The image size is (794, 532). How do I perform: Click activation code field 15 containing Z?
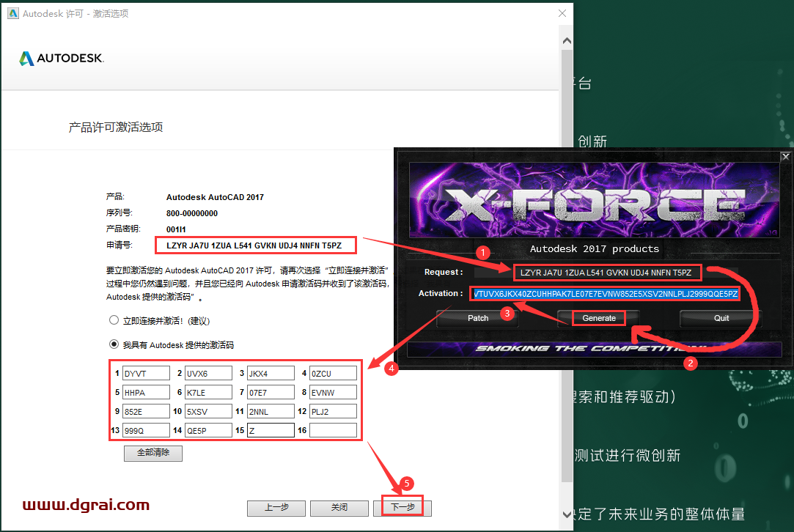271,430
